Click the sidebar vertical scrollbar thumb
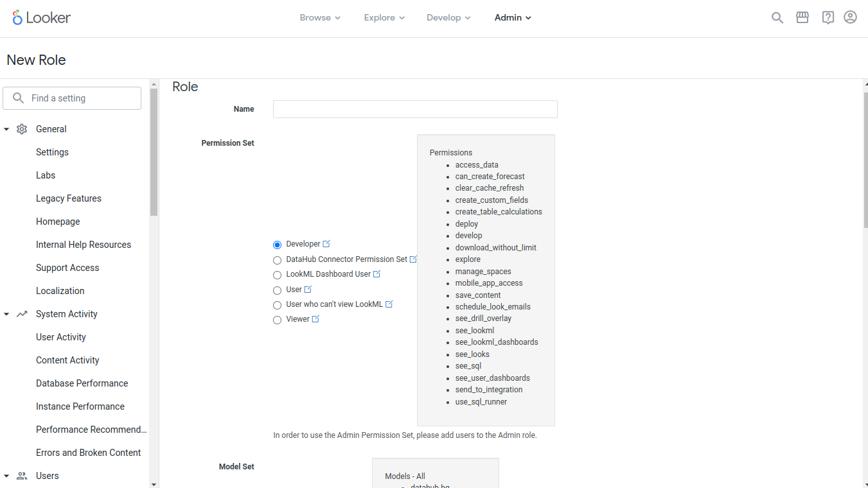The image size is (868, 488). 154,152
